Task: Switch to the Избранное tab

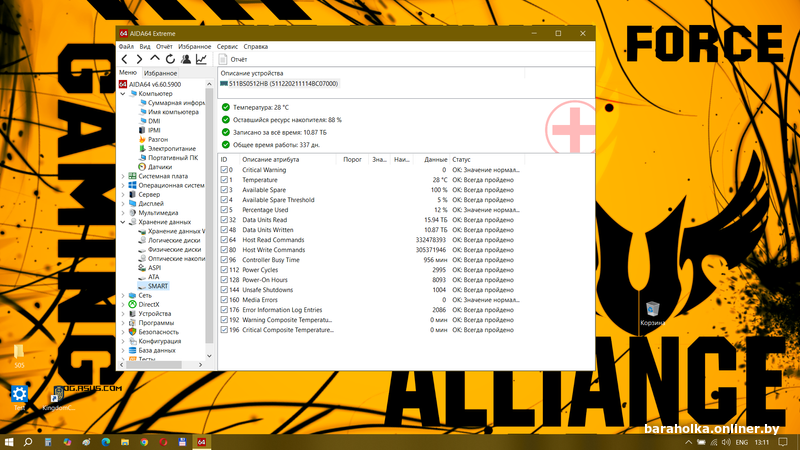Action: [160, 73]
